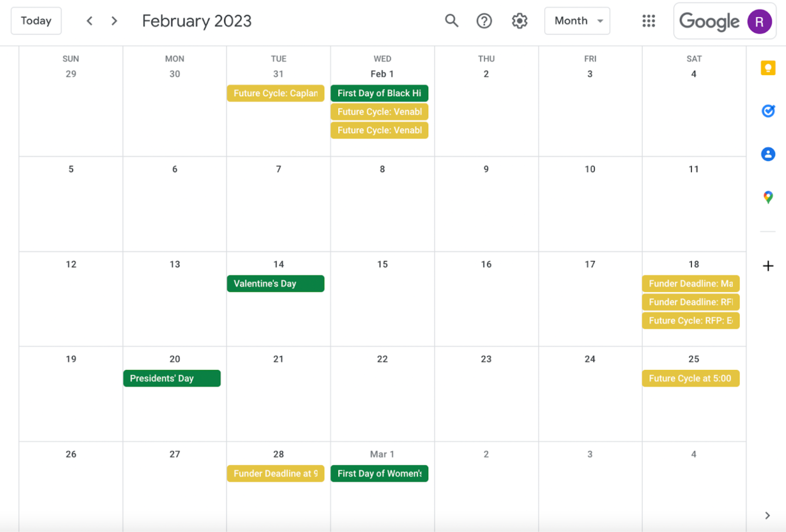Screen dimensions: 786x532
Task: Open Google Keep in side panel
Action: point(768,68)
